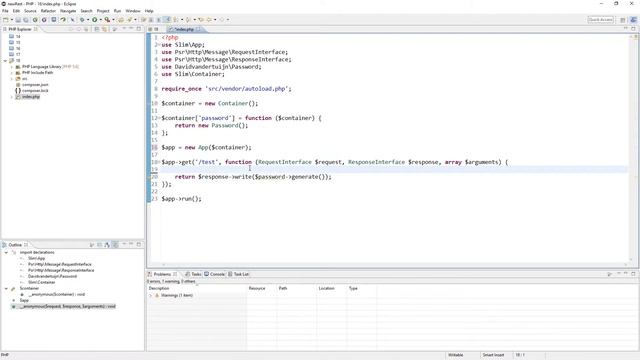Image resolution: width=640 pixels, height=360 pixels.
Task: Select composer.json in PHP Explorer
Action: click(35, 85)
